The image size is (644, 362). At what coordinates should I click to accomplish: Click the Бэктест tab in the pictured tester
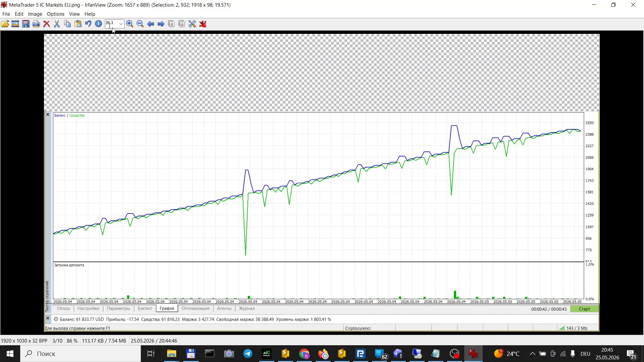(145, 308)
